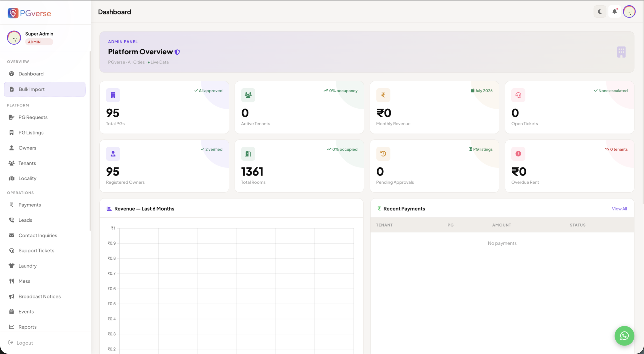The height and width of the screenshot is (354, 644).
Task: Click the AMOUNT column header
Action: (502, 225)
